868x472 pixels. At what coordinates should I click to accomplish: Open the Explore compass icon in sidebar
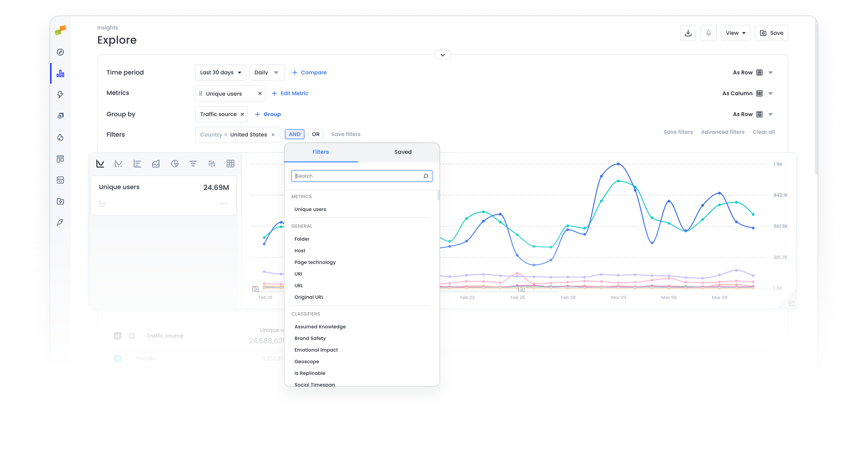click(x=60, y=52)
